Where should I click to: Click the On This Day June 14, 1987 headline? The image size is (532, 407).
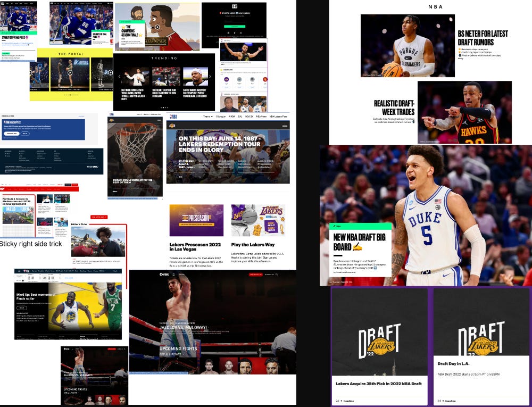tap(219, 144)
